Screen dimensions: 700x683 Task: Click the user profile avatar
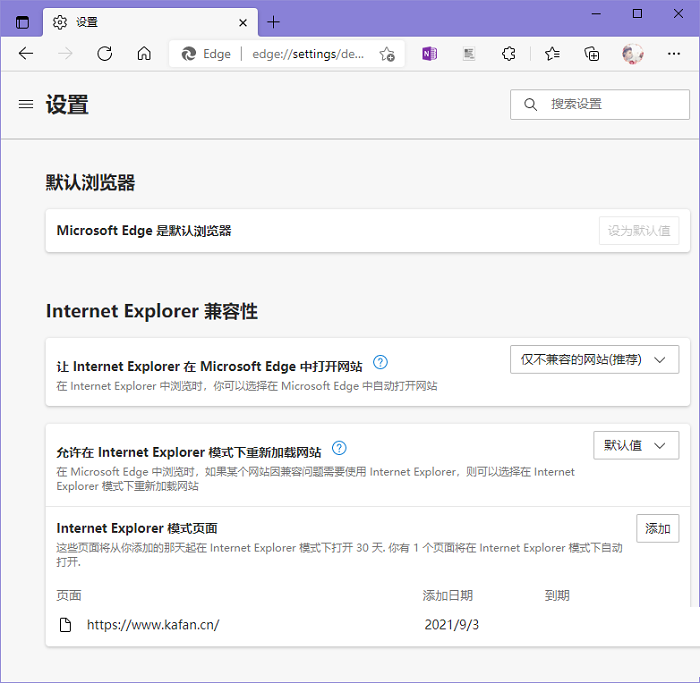[x=632, y=54]
